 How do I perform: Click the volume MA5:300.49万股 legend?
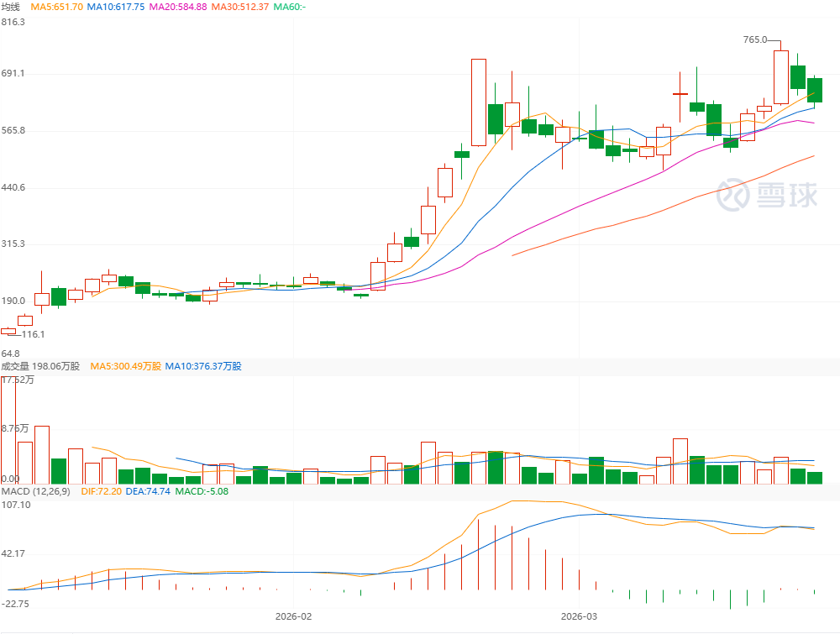click(124, 366)
